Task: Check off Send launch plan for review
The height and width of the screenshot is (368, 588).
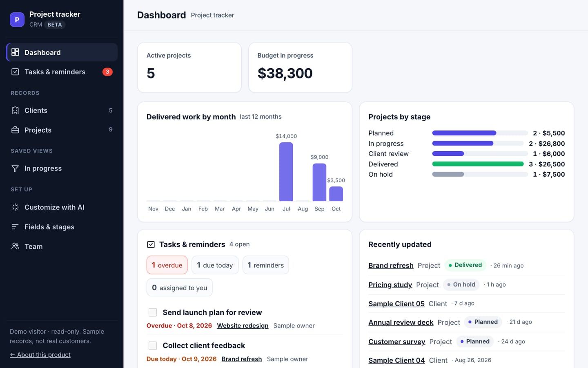Action: coord(153,312)
